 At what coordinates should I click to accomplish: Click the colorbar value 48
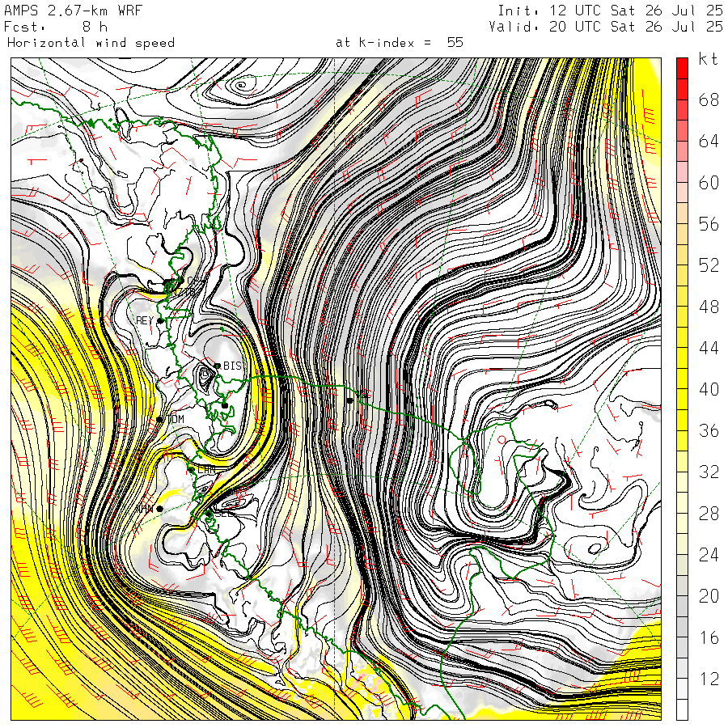click(709, 307)
